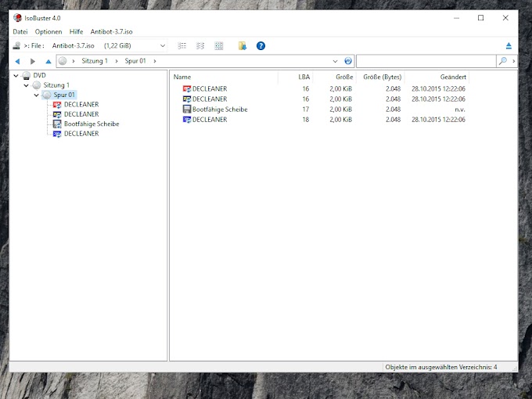Click the floppy boot icon in the tree
The image size is (532, 399).
[x=57, y=124]
